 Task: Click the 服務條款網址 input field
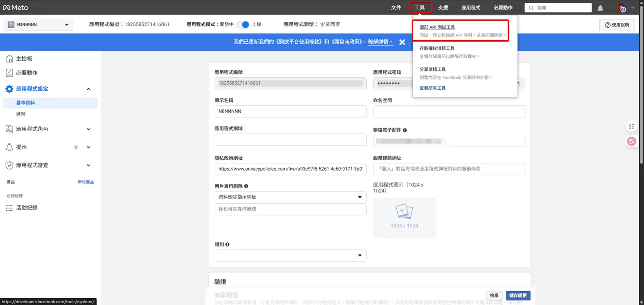[x=449, y=169]
